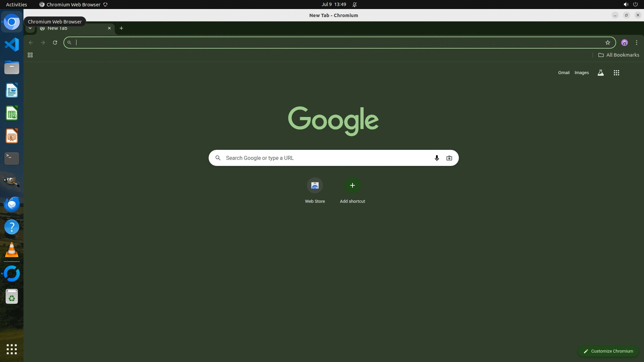The width and height of the screenshot is (644, 362).
Task: Toggle system notifications bell in top bar
Action: click(x=355, y=4)
